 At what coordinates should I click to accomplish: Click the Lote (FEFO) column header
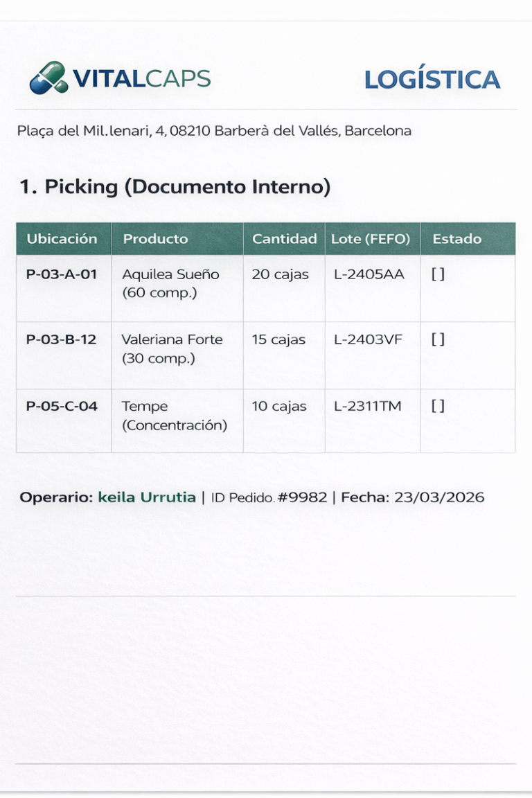tap(371, 239)
